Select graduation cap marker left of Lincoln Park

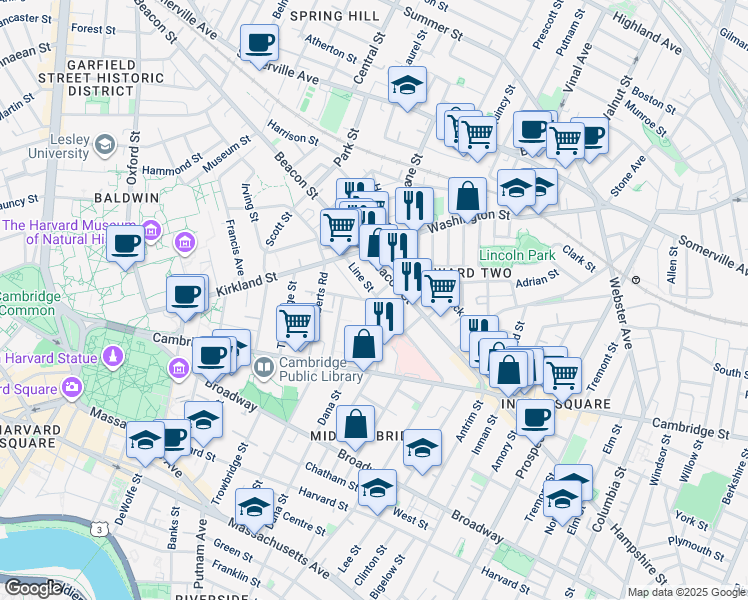pyautogui.click(x=516, y=189)
